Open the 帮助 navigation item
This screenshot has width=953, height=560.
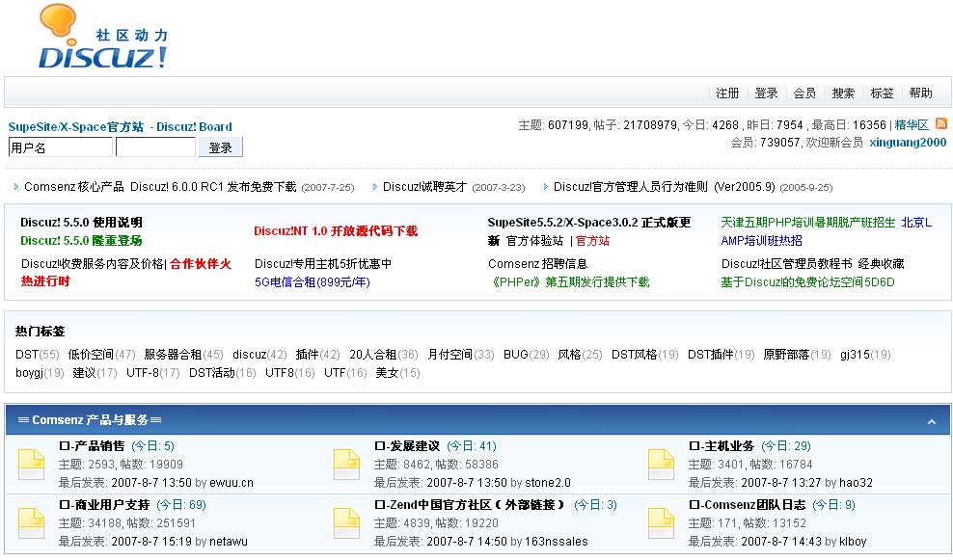(x=921, y=93)
